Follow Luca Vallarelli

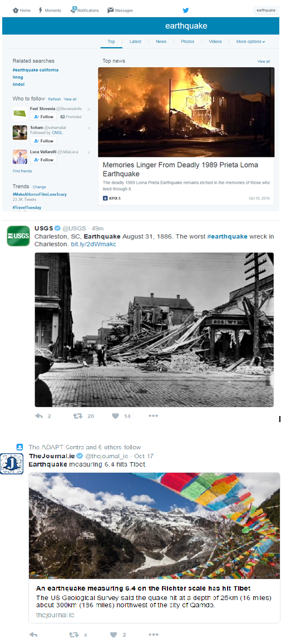pyautogui.click(x=43, y=160)
